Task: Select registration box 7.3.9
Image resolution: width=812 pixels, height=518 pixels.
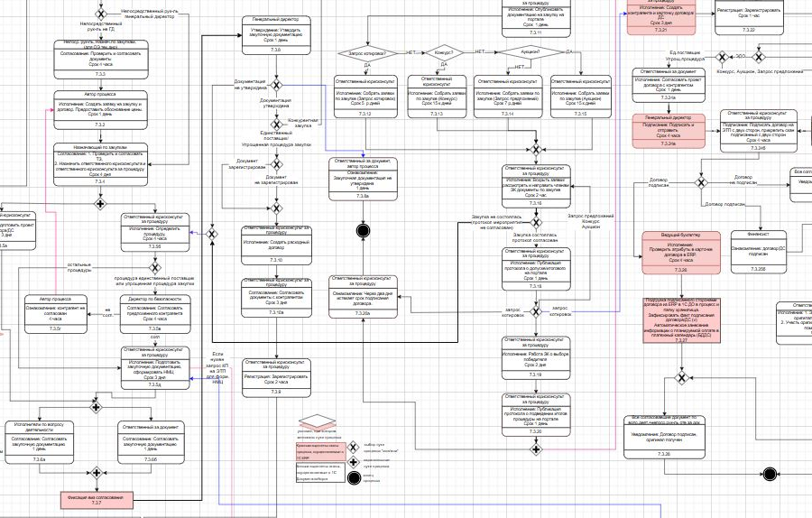Action: coord(277,377)
